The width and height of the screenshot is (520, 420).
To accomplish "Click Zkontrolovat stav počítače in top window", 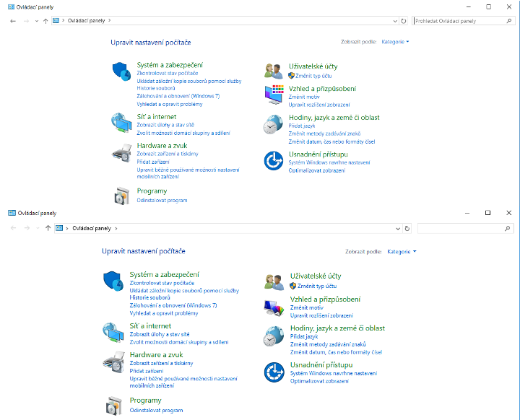I will [x=168, y=74].
